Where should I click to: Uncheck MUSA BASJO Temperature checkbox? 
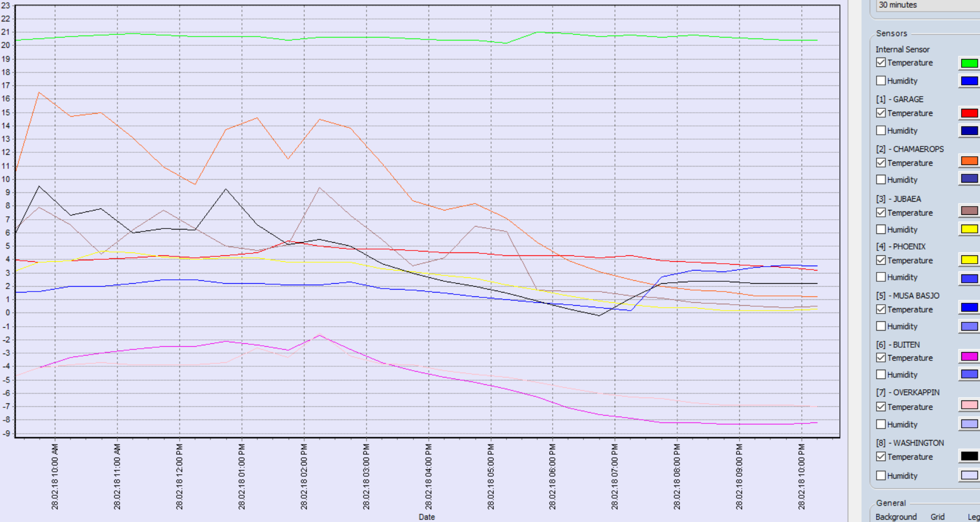point(881,309)
